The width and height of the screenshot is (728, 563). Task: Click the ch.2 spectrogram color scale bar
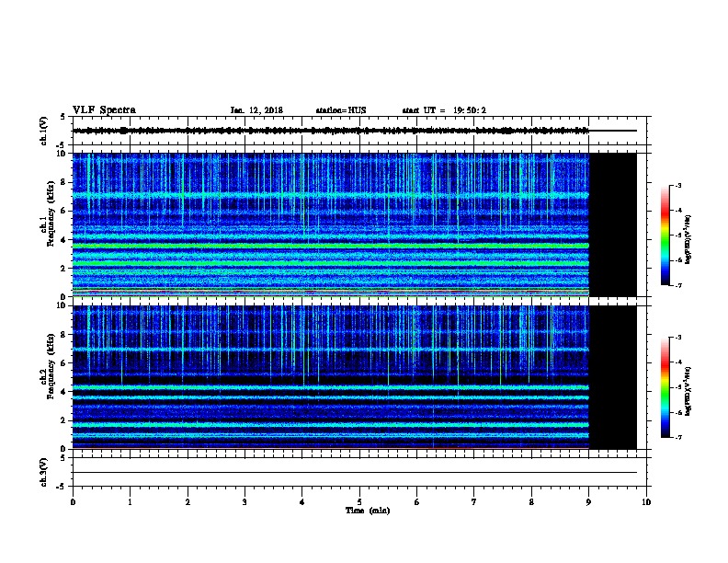tap(665, 387)
